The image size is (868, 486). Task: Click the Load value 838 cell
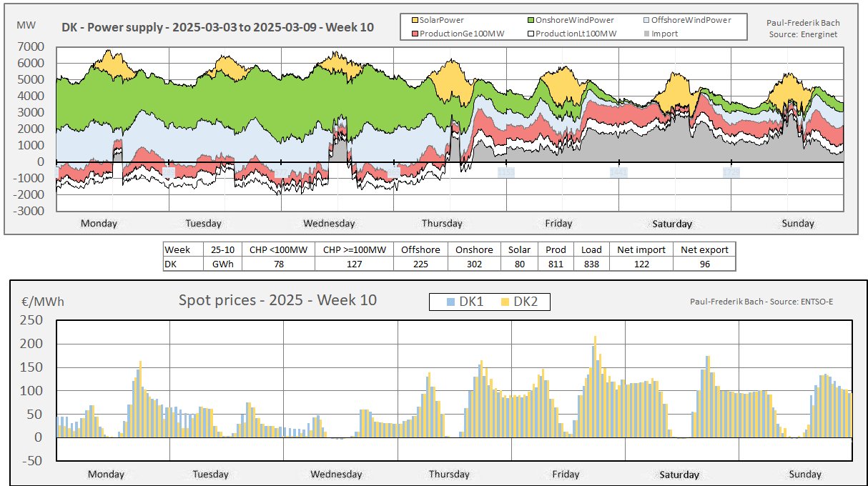(x=591, y=264)
